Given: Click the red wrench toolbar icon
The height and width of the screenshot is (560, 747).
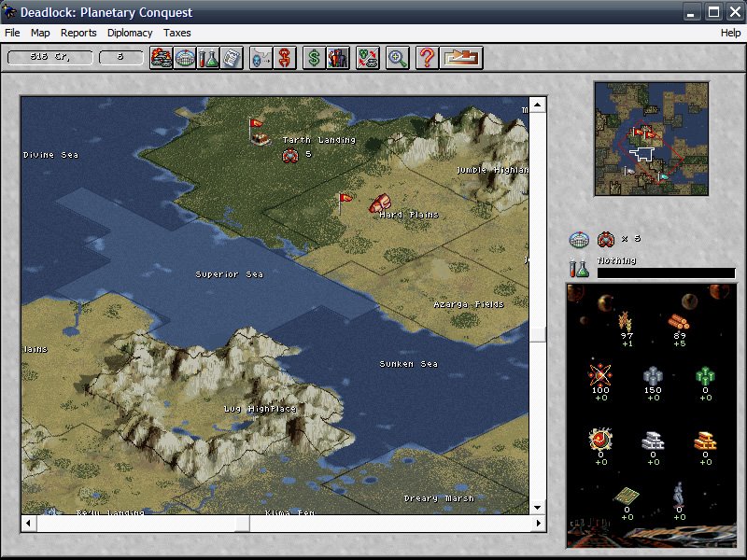Looking at the screenshot, I should point(285,58).
